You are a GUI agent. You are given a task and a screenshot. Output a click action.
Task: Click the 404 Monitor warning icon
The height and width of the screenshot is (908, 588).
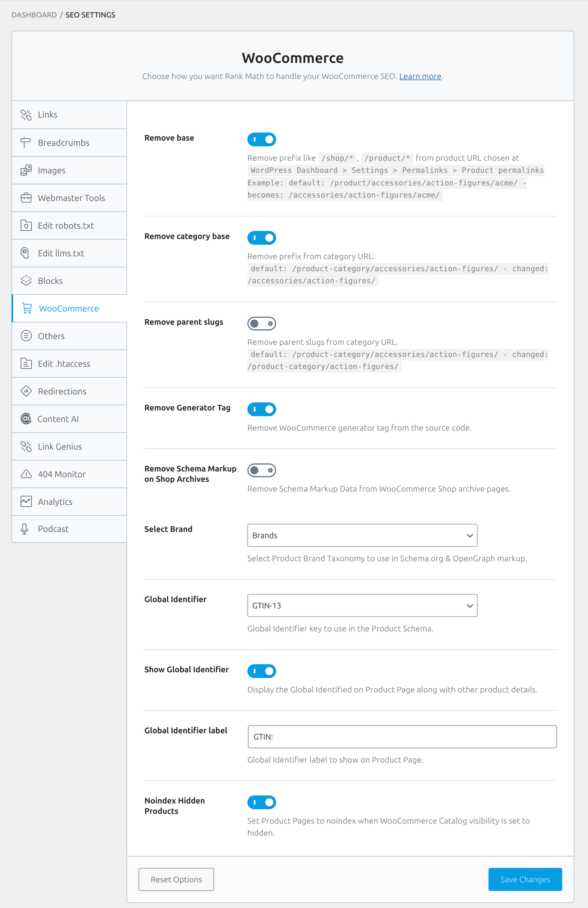[26, 474]
